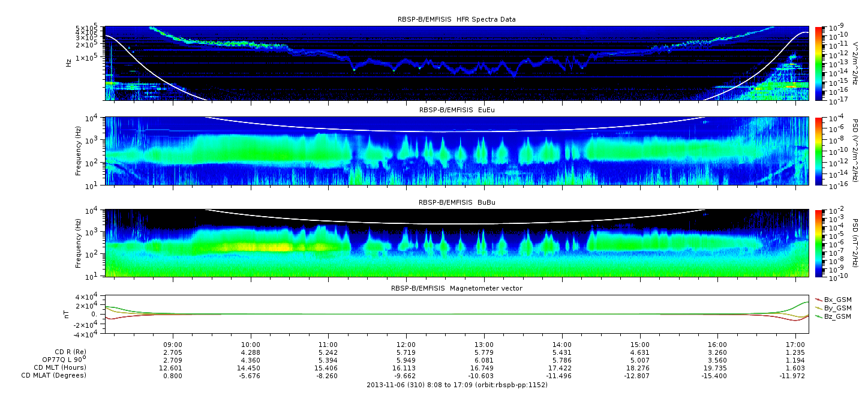
Task: Click the date and orbit caption text
Action: (456, 385)
